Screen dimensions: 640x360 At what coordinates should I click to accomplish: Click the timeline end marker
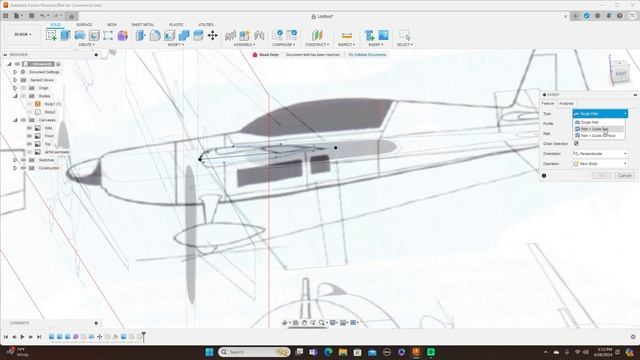143,336
